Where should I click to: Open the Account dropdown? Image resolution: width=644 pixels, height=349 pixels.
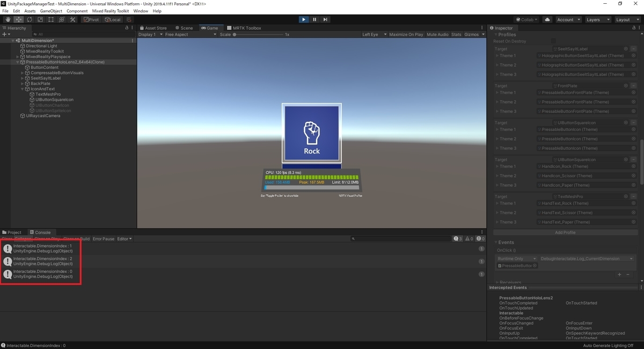pos(568,19)
